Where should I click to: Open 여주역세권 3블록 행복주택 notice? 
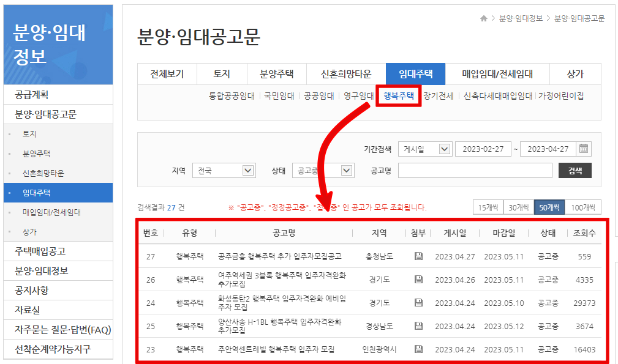[x=282, y=280]
